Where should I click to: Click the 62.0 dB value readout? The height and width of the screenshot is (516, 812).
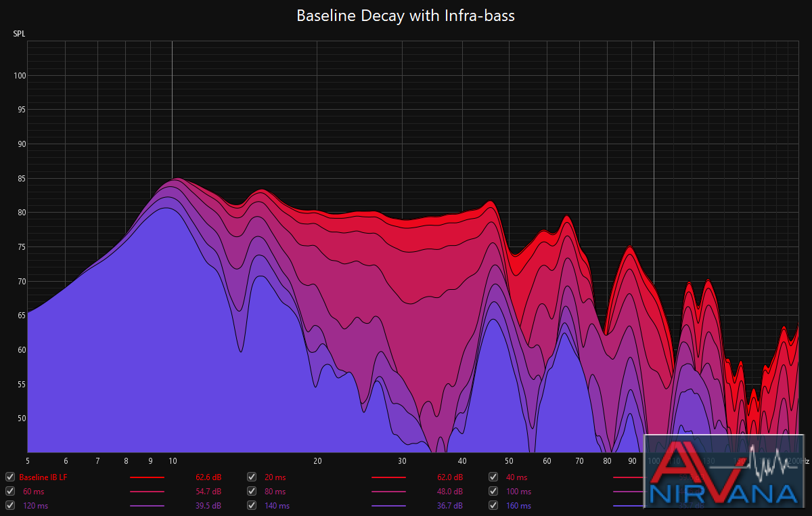[449, 477]
